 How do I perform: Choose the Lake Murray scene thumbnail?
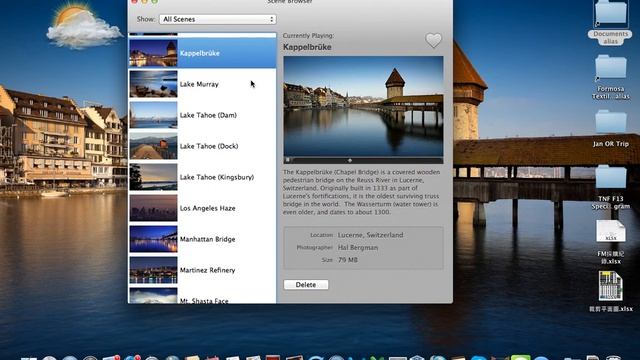153,84
